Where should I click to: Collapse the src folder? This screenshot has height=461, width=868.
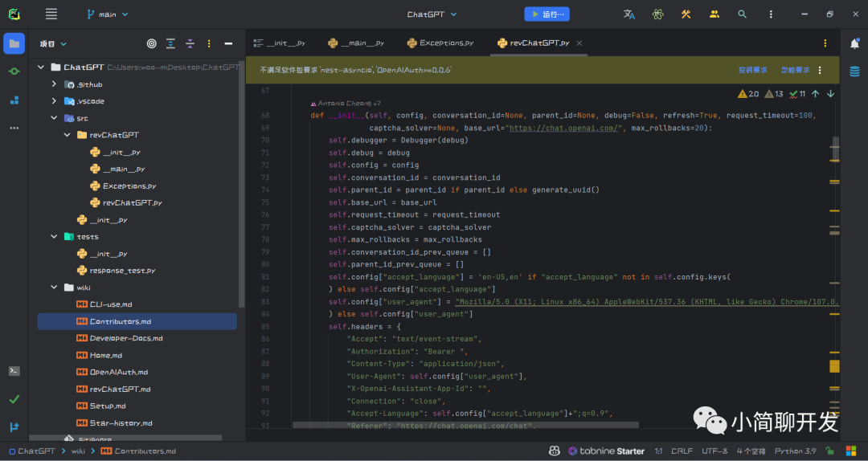tap(54, 118)
